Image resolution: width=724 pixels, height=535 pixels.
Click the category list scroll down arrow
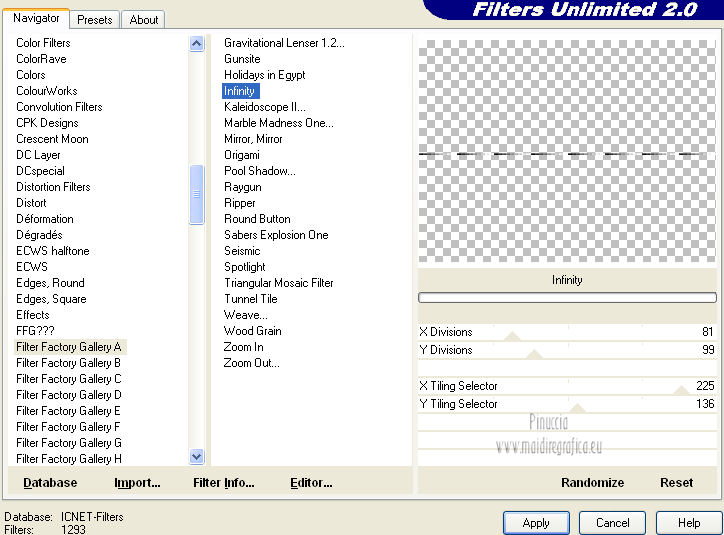[197, 457]
